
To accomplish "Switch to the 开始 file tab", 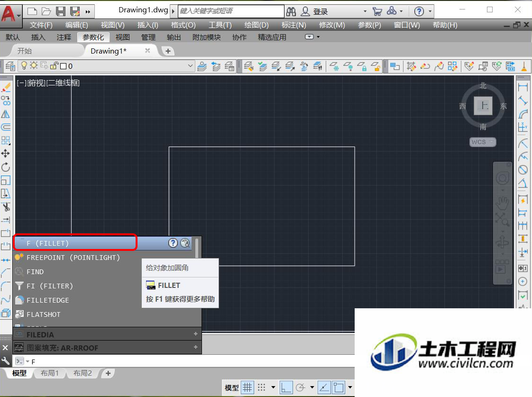I will (x=25, y=51).
